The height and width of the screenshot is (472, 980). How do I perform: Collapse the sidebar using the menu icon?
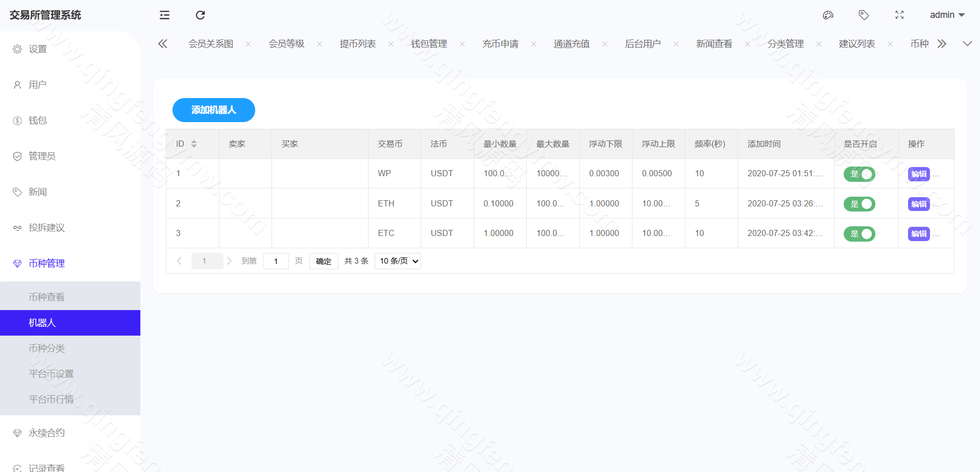pyautogui.click(x=164, y=15)
